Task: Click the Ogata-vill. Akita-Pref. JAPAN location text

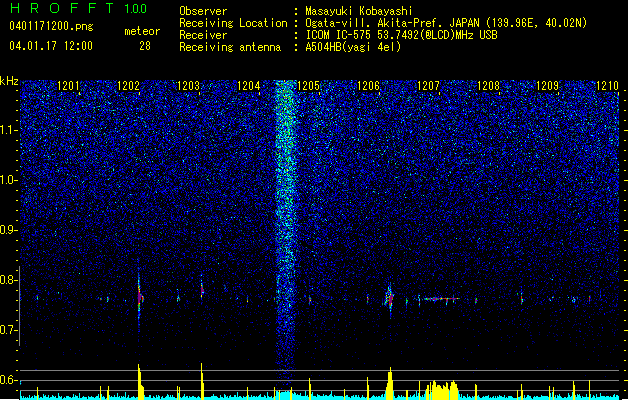Action: click(x=446, y=23)
